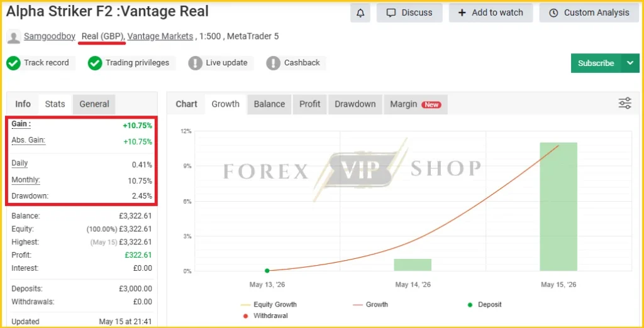
Task: Click the Monthly 10.75% value
Action: coord(140,181)
